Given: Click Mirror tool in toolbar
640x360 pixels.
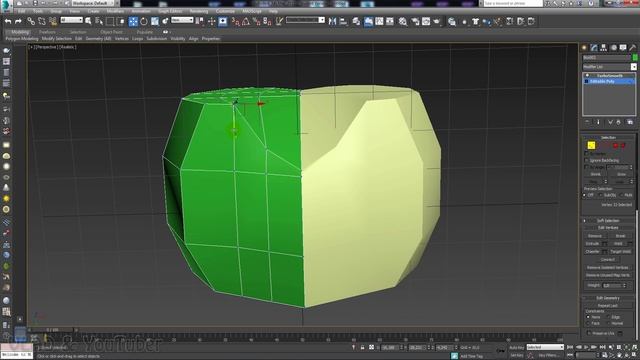Looking at the screenshot, I should pyautogui.click(x=333, y=21).
